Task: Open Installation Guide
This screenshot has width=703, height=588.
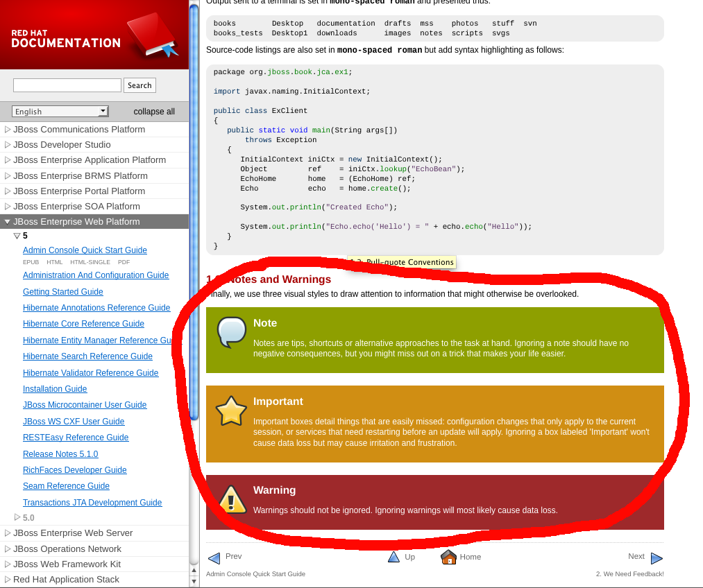Action: [x=55, y=389]
